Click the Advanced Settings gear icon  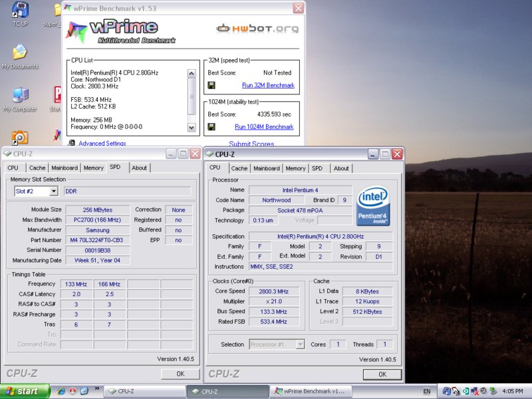pyautogui.click(x=72, y=143)
